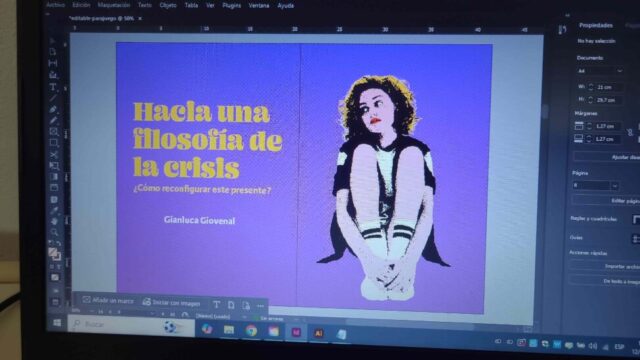
Task: Click the bottom margin 1,27 cm field
Action: point(608,139)
